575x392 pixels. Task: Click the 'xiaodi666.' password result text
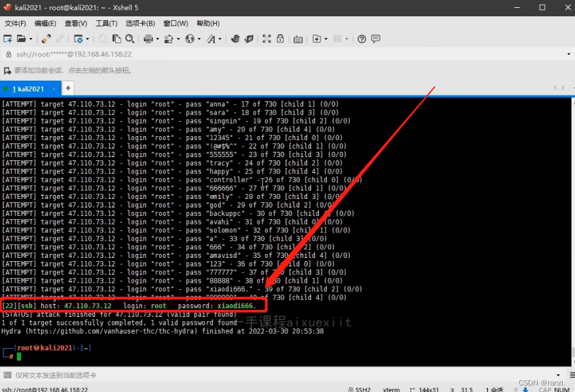(236, 306)
